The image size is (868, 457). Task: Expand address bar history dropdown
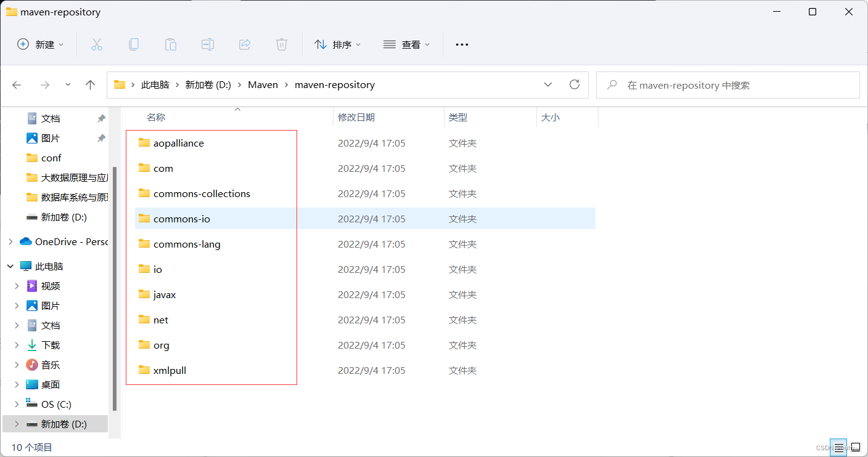(x=548, y=84)
